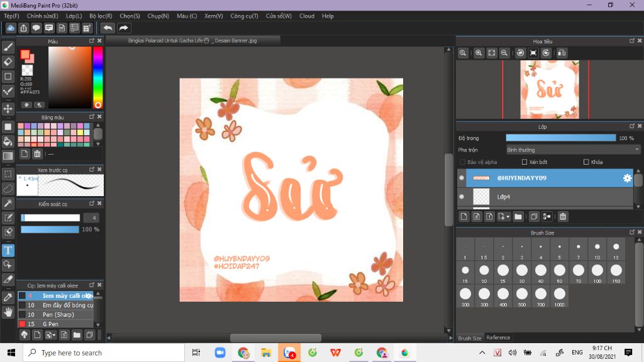Expand the add-brush dropdown in brush panel

click(53, 335)
